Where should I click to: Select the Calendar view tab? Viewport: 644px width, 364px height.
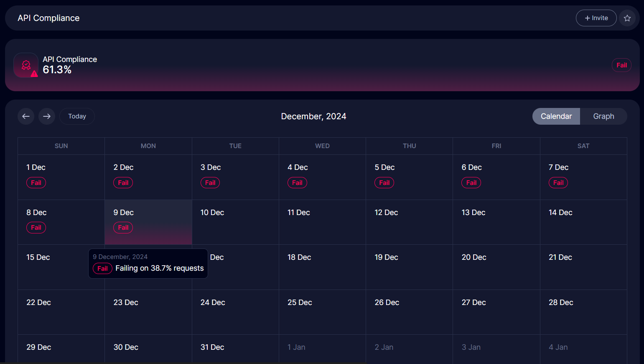click(556, 116)
